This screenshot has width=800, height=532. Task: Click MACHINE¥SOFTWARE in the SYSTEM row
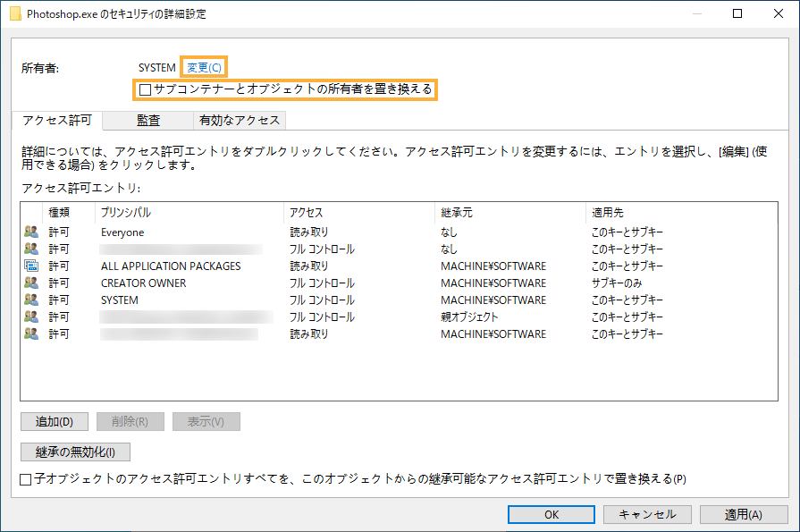(493, 300)
